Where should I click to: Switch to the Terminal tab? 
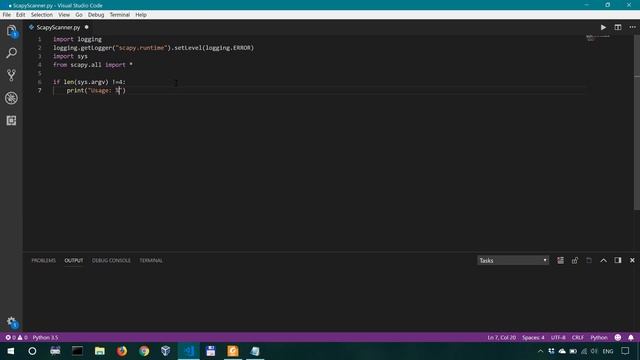[151, 260]
